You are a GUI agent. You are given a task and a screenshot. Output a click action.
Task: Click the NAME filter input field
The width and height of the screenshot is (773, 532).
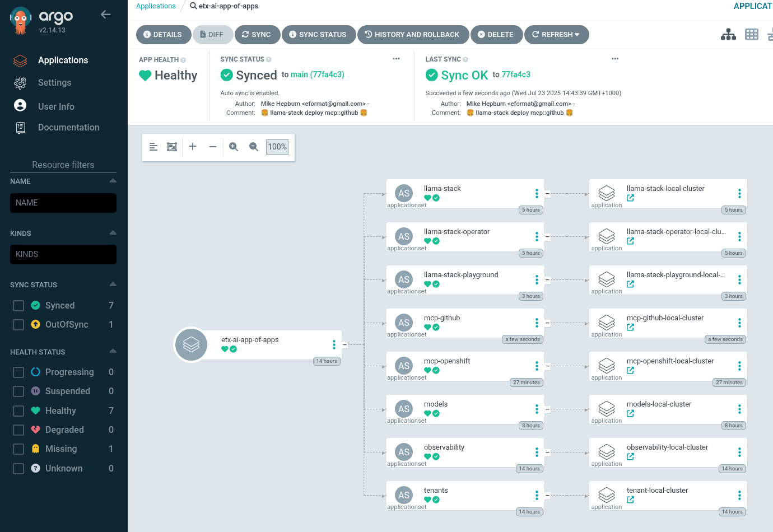click(63, 203)
